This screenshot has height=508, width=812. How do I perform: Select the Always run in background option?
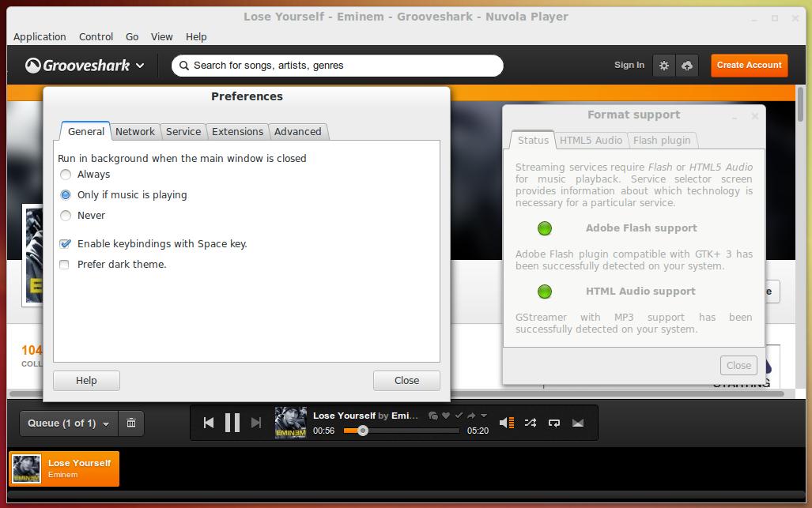66,175
